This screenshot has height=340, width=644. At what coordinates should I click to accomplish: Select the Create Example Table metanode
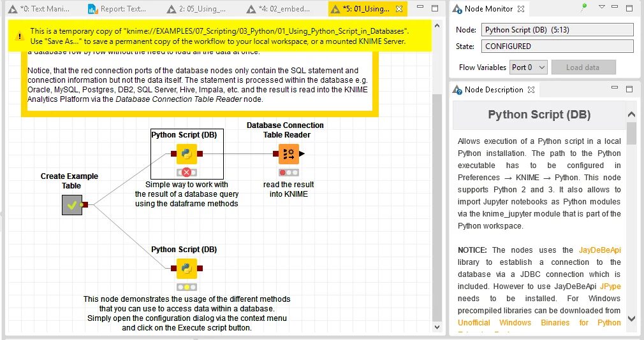pos(72,204)
